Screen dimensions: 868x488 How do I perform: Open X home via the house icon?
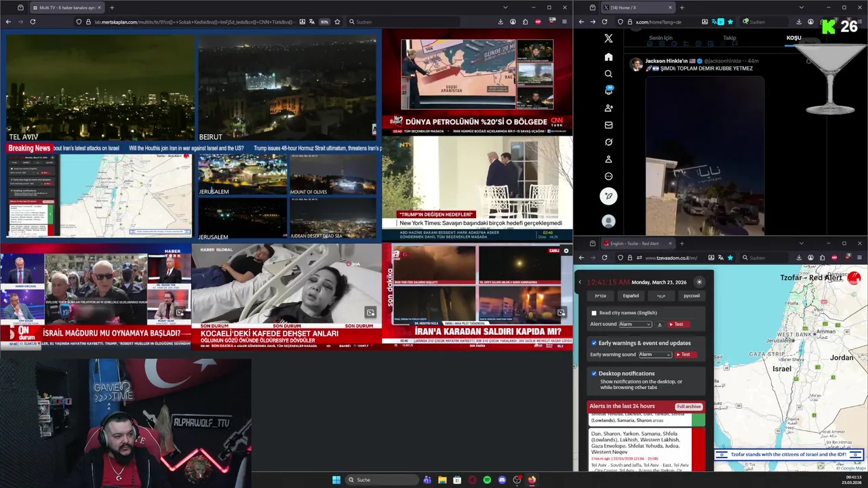608,57
